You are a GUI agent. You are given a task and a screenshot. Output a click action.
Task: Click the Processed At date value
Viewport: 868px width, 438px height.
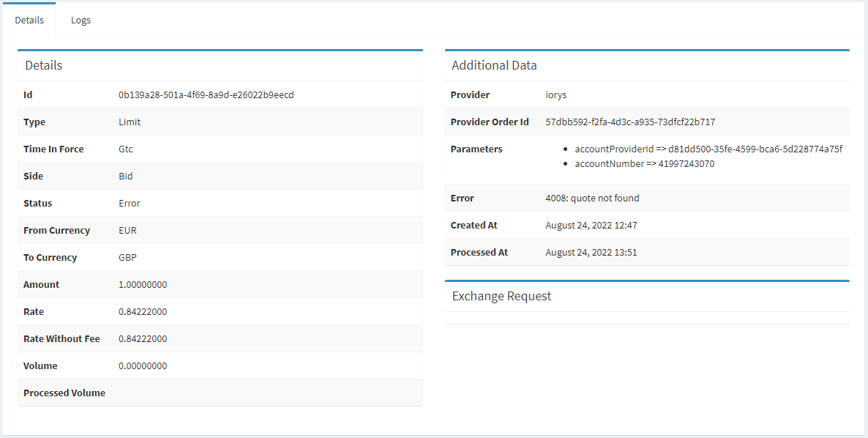pos(591,253)
